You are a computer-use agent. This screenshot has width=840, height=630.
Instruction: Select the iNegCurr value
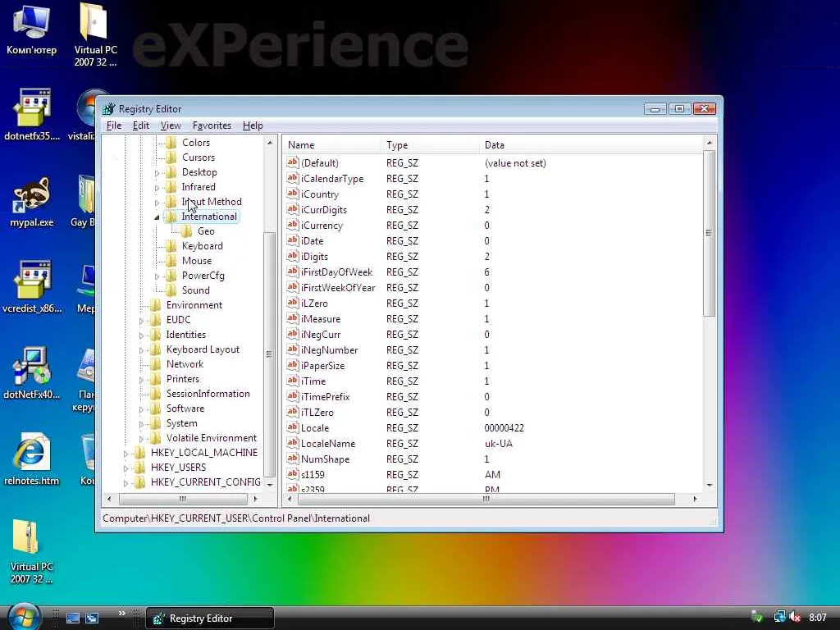point(321,335)
